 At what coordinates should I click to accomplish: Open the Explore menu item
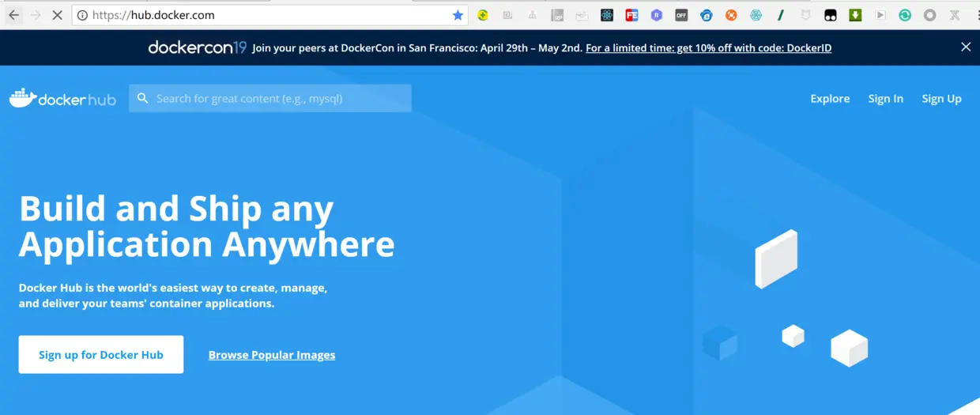click(830, 99)
